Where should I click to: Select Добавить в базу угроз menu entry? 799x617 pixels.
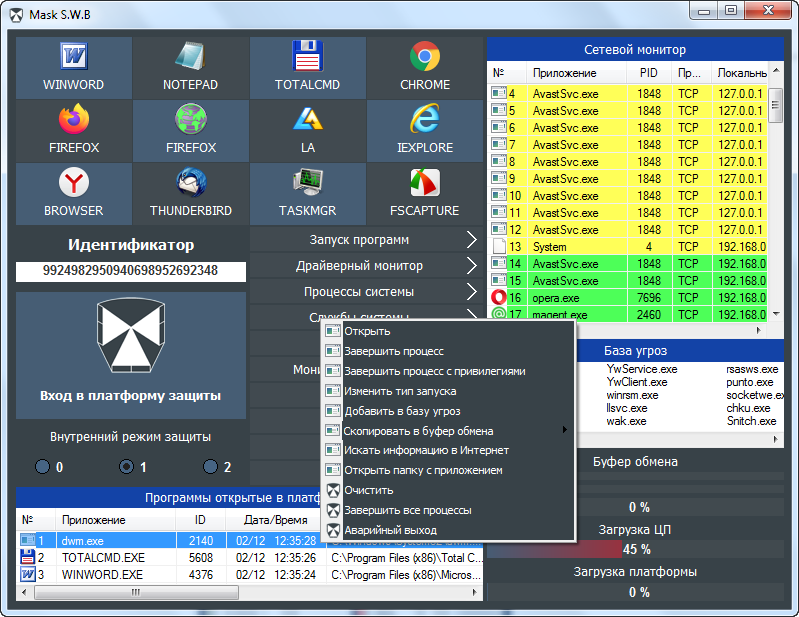[402, 411]
